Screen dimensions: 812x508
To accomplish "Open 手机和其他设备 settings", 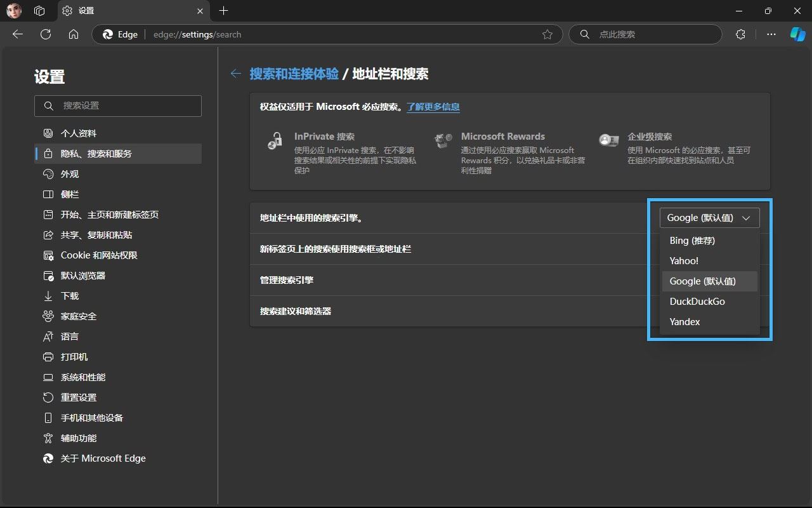I will click(118, 418).
